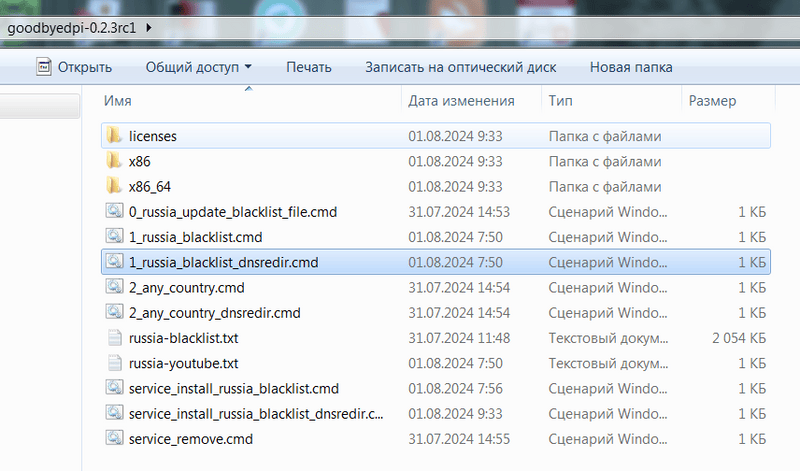Viewport: 800px width, 471px height.
Task: Click the licenses folder icon
Action: pyautogui.click(x=114, y=136)
